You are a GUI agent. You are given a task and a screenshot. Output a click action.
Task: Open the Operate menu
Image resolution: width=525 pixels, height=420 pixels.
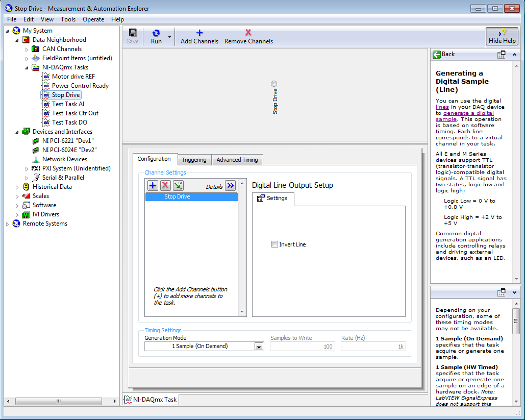(93, 19)
